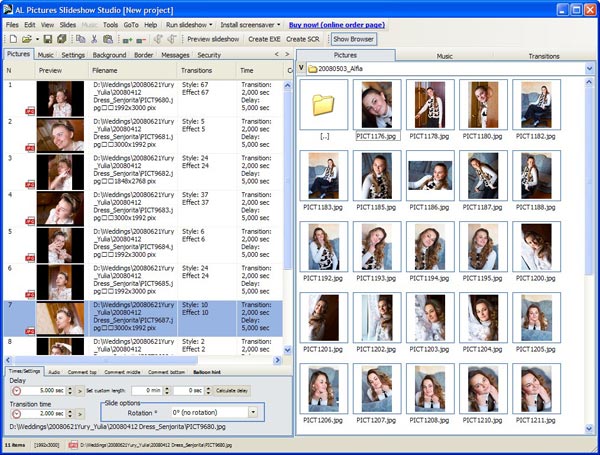
Task: Switch to the Background tab
Action: click(109, 55)
